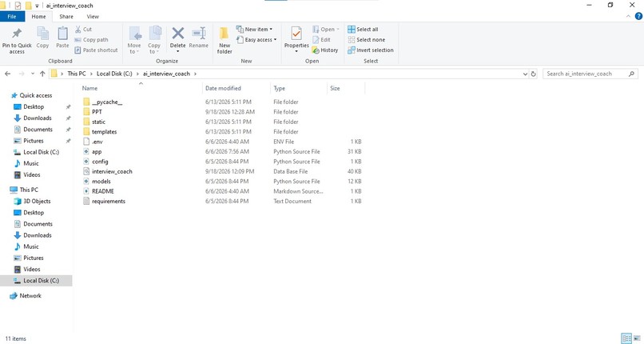Select the interview_coach database file
Viewport: 644px width, 344px height.
pyautogui.click(x=112, y=171)
